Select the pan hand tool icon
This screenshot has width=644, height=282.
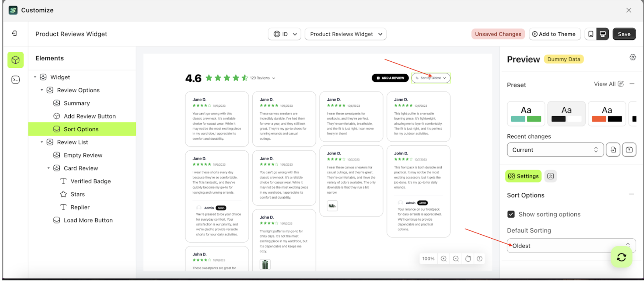468,258
